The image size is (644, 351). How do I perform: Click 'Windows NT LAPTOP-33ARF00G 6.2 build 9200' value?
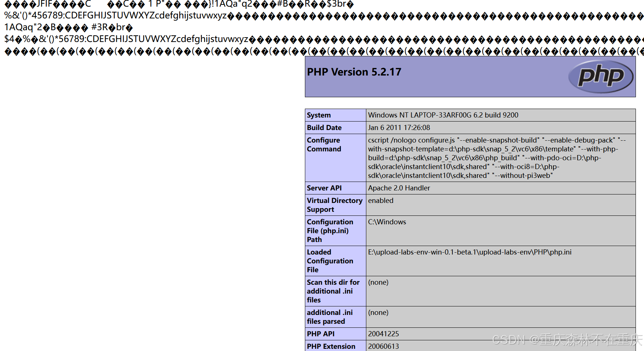443,115
